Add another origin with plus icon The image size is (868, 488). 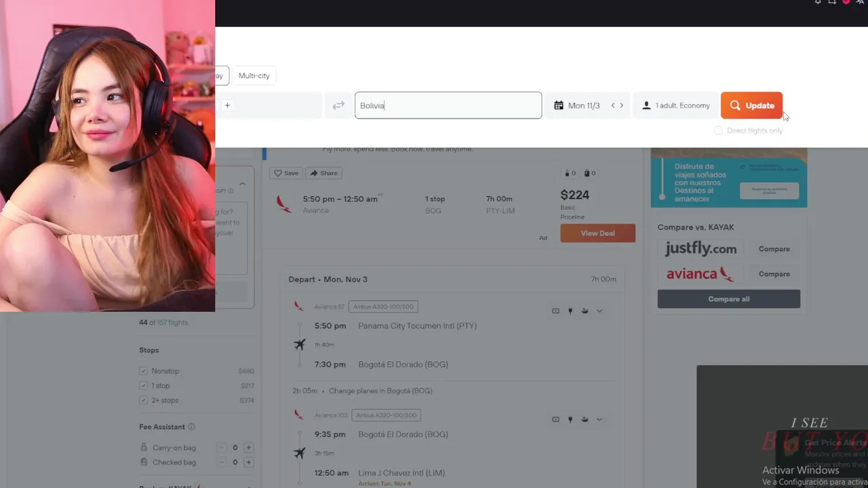227,105
